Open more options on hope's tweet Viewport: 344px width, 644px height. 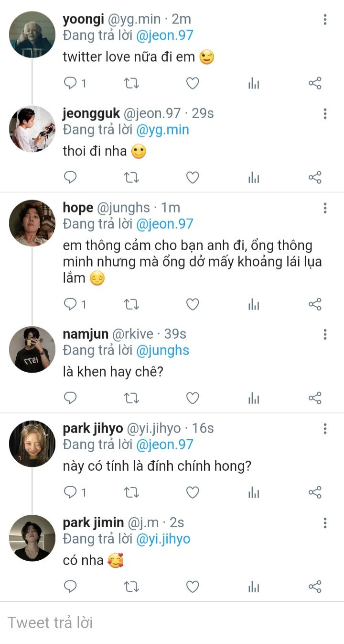point(325,208)
